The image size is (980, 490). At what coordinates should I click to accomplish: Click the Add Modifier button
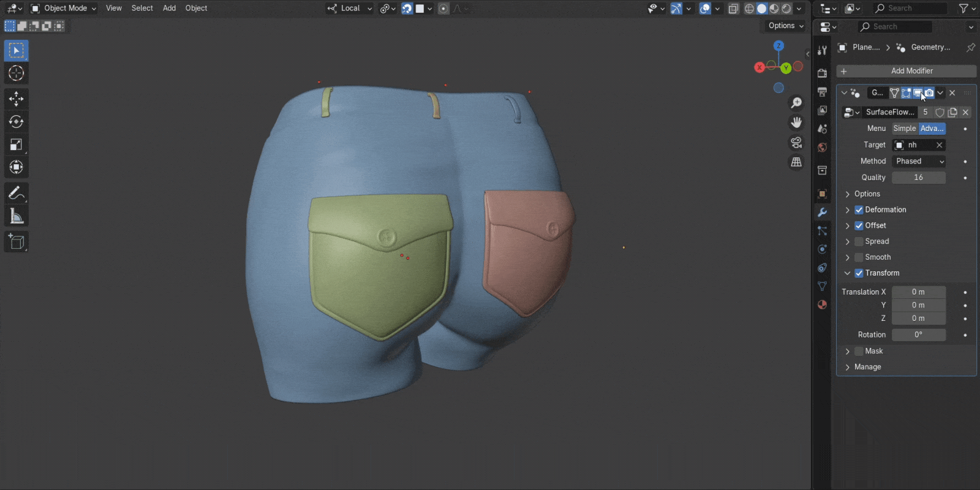[x=907, y=71]
